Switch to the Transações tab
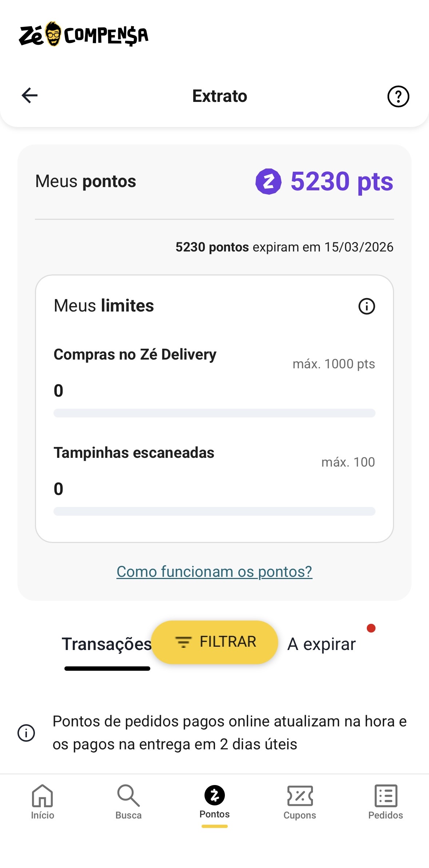This screenshot has width=429, height=868. pyautogui.click(x=107, y=644)
